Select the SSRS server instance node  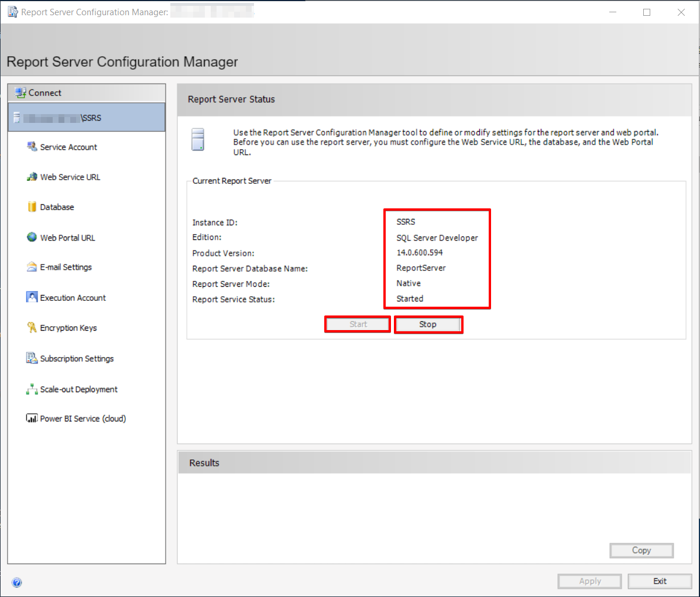coord(87,118)
